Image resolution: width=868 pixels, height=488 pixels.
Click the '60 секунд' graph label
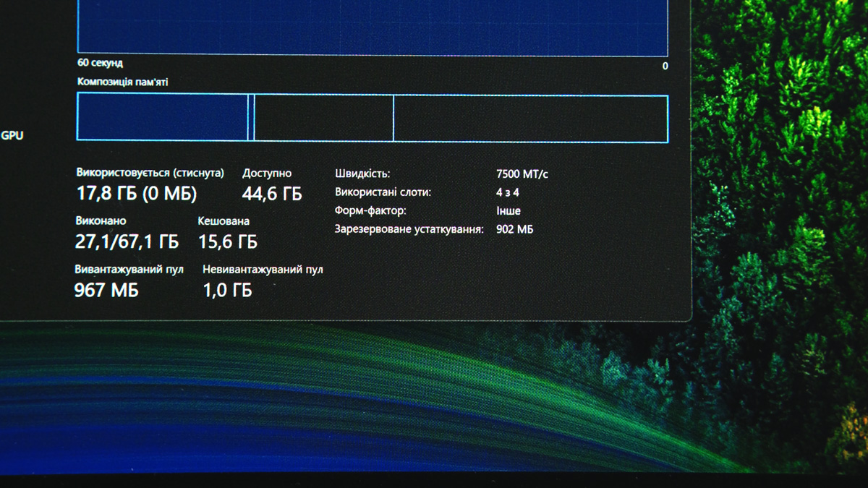pyautogui.click(x=100, y=64)
